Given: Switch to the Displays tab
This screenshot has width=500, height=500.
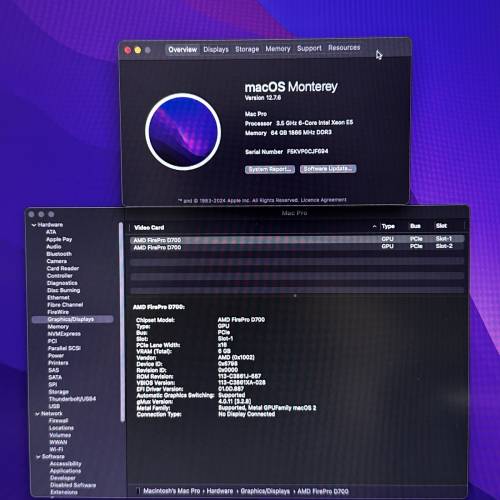Looking at the screenshot, I should 216,49.
